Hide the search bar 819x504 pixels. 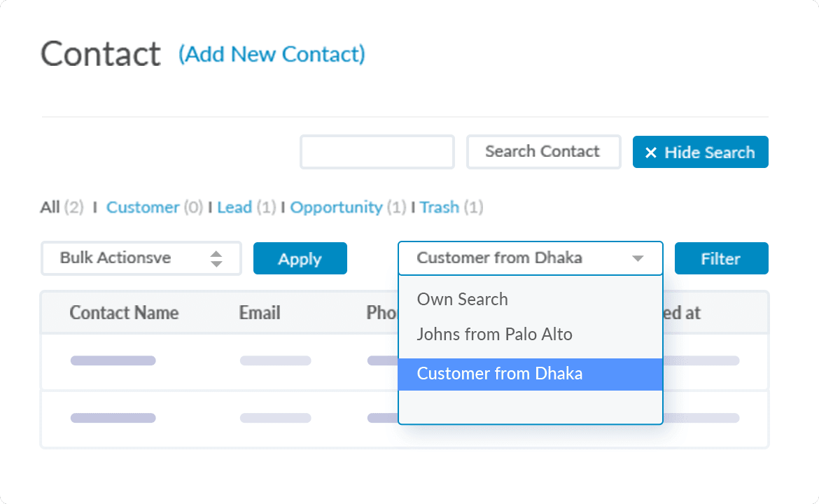click(700, 152)
